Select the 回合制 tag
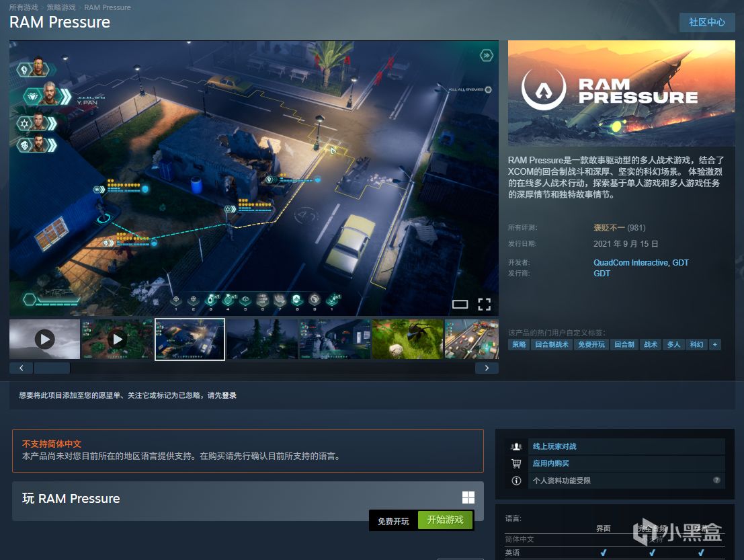The width and height of the screenshot is (744, 560). tap(624, 345)
